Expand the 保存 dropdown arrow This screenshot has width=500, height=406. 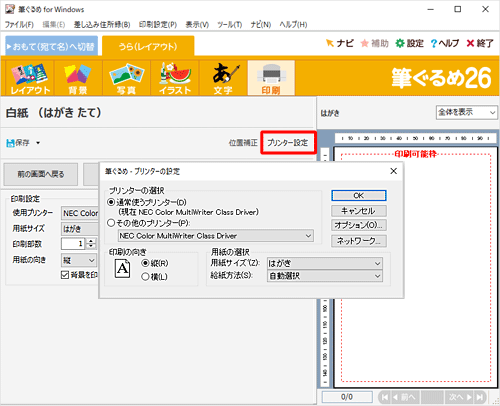(38, 143)
